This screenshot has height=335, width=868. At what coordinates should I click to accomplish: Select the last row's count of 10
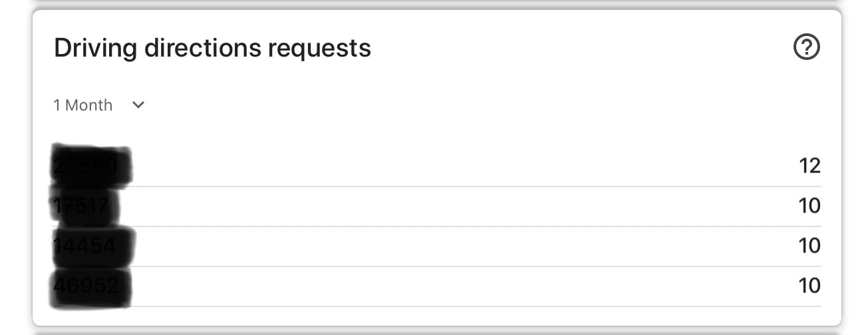point(809,286)
